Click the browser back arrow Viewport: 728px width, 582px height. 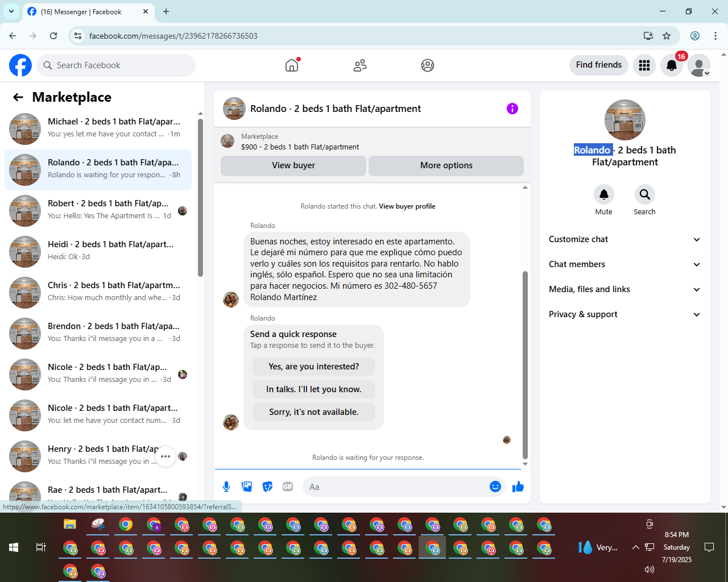tap(13, 36)
